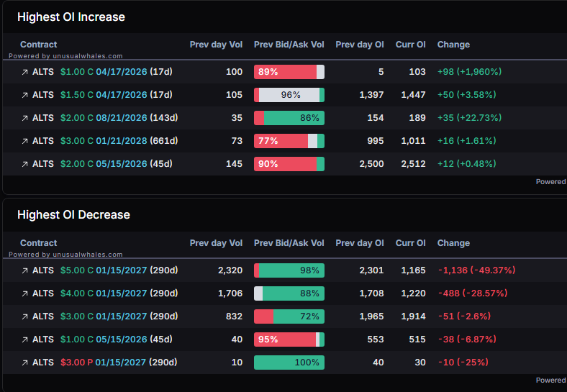Sort OI Decrease table by Contract header
Image resolution: width=567 pixels, height=392 pixels.
(38, 243)
